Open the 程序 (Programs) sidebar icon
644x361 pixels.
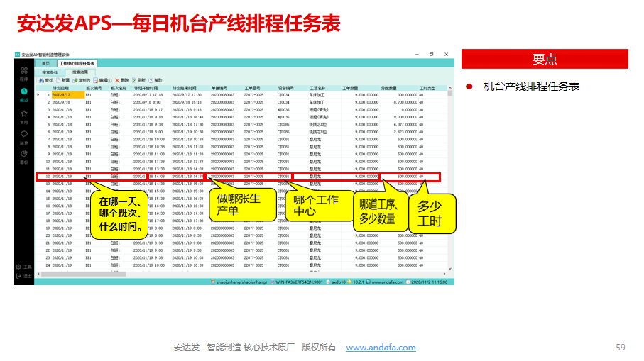(x=23, y=71)
